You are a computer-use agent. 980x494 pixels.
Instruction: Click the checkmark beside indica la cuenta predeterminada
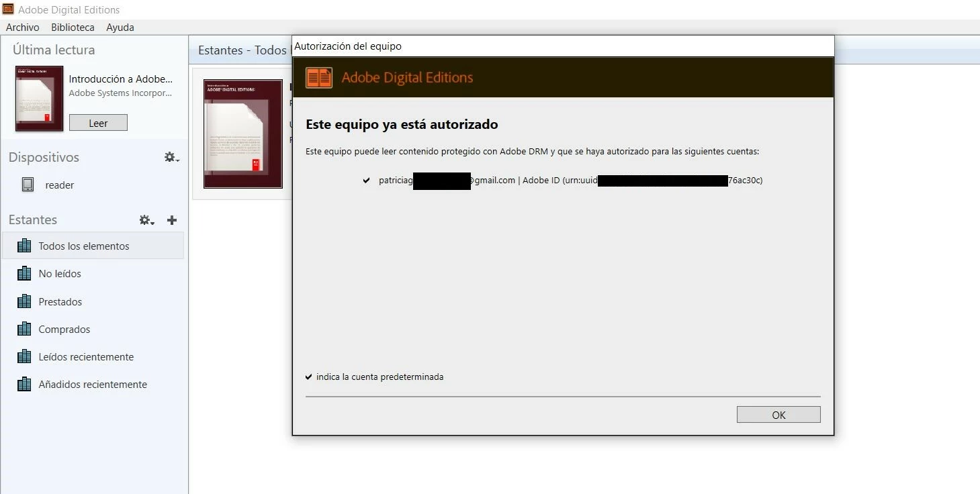[308, 377]
